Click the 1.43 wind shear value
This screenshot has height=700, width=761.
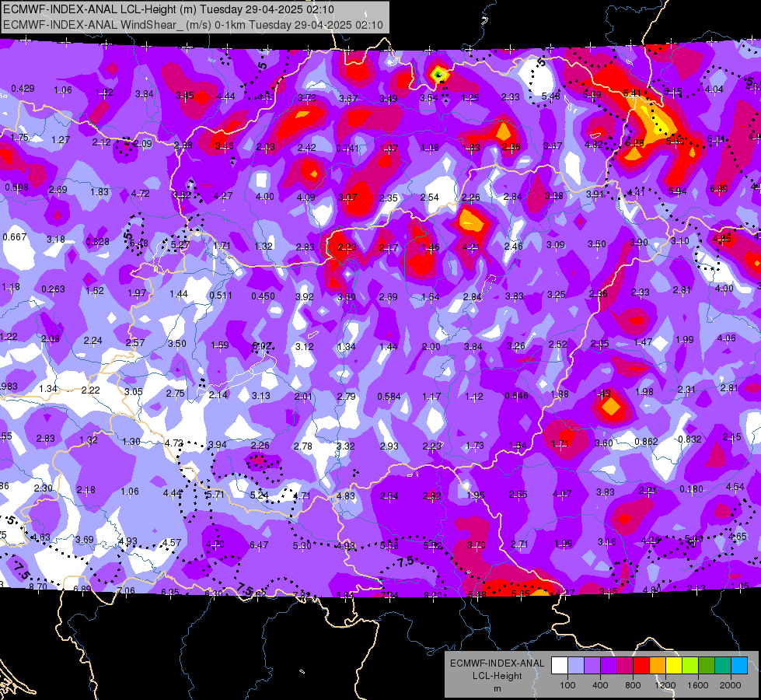click(602, 393)
